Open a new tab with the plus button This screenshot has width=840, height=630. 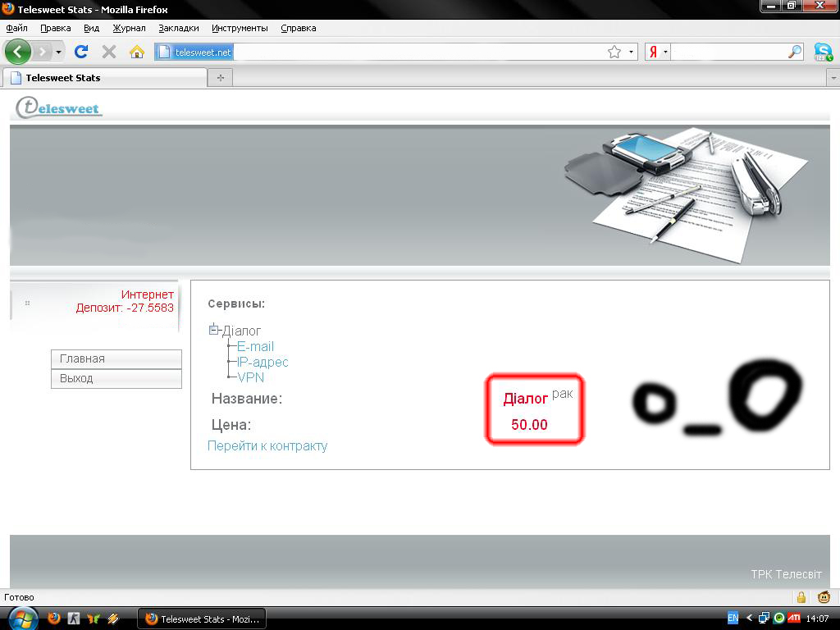click(x=220, y=78)
